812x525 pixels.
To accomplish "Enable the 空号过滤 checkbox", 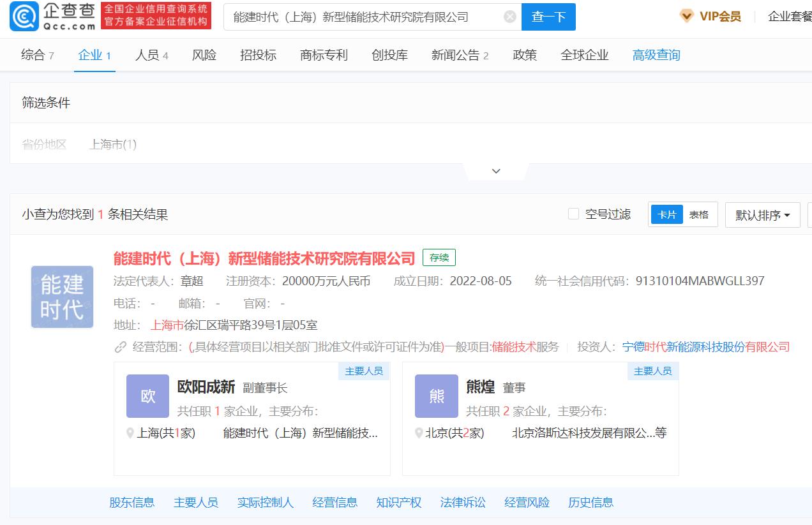I will [573, 214].
